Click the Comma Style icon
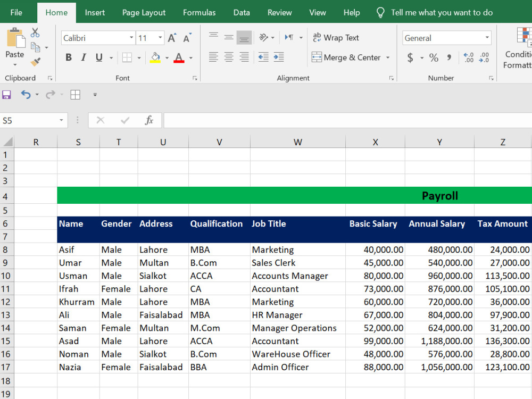The height and width of the screenshot is (399, 532). point(448,57)
